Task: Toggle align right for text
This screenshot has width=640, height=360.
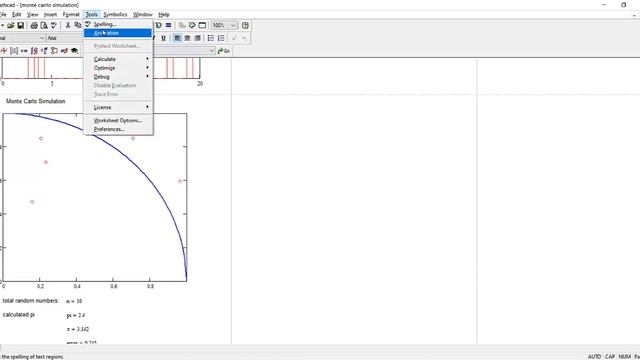Action: click(x=197, y=38)
